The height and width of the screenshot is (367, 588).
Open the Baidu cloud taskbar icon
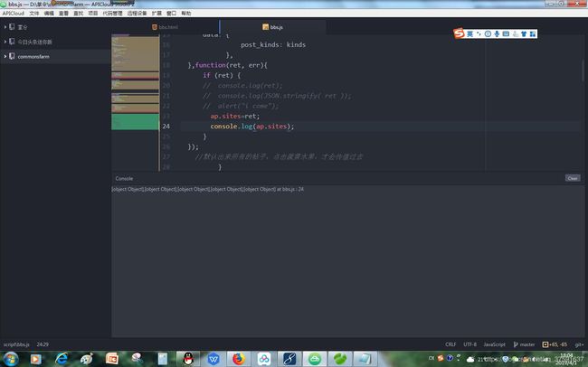click(x=264, y=359)
